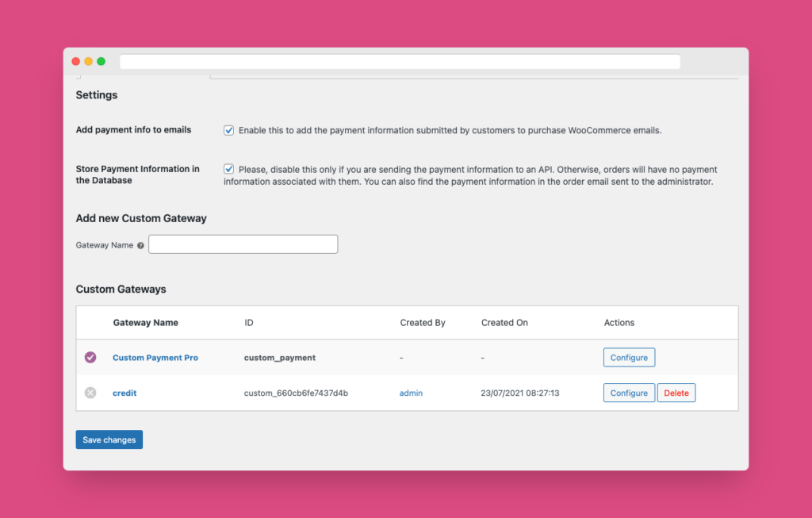Click the Created By column header
This screenshot has height=518, width=812.
pos(423,323)
